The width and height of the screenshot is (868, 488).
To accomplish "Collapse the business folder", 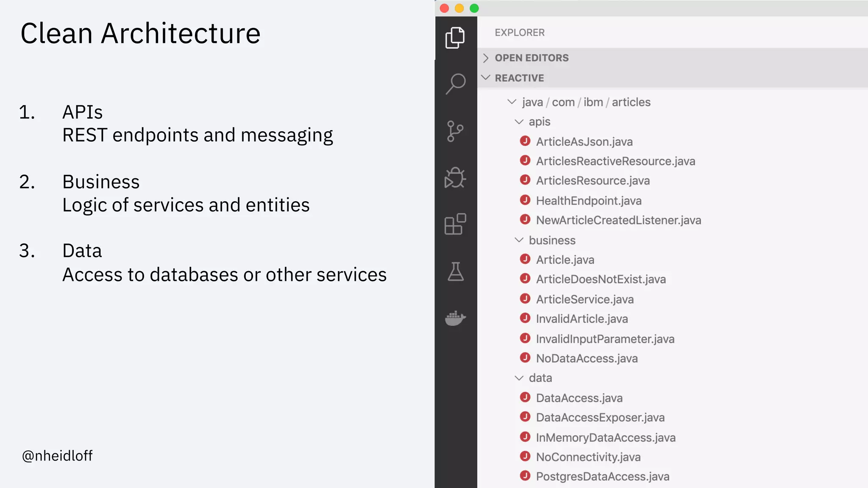I will [x=519, y=240].
